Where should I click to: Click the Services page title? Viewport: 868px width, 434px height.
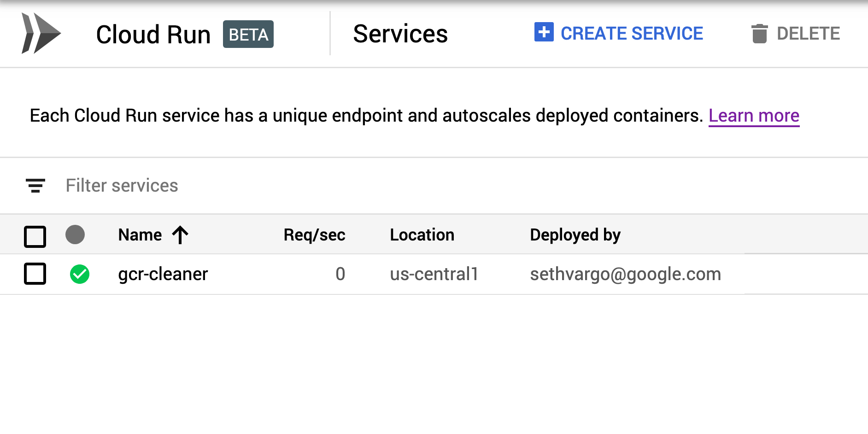pyautogui.click(x=400, y=34)
